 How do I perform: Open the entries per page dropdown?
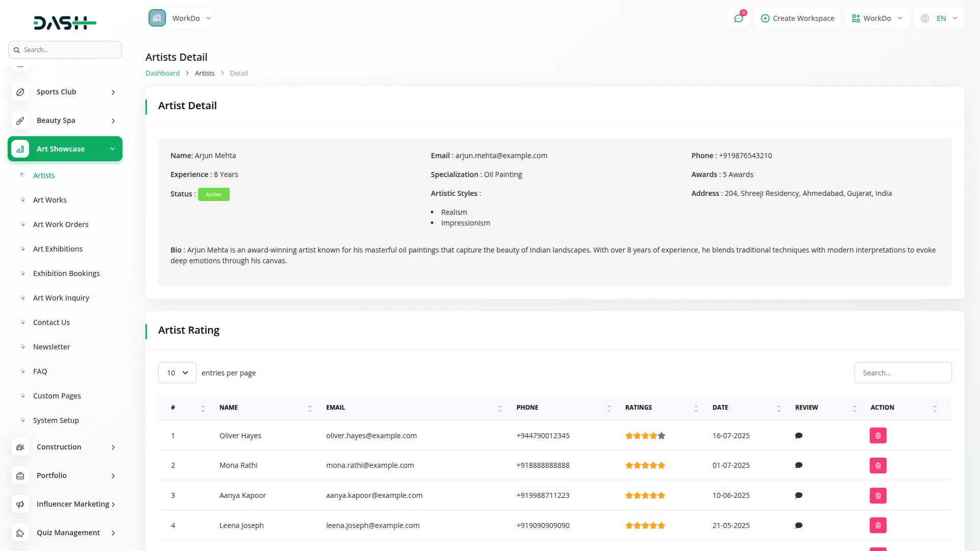(x=177, y=373)
